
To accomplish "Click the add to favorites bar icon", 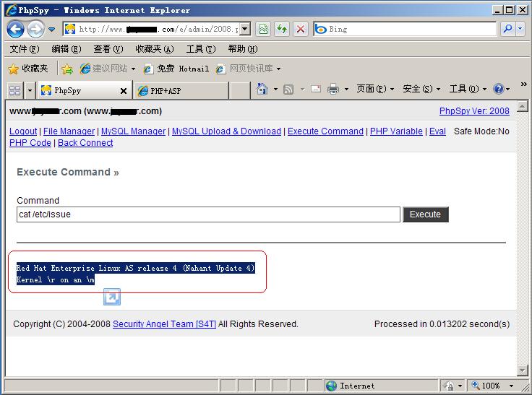I will (x=67, y=69).
